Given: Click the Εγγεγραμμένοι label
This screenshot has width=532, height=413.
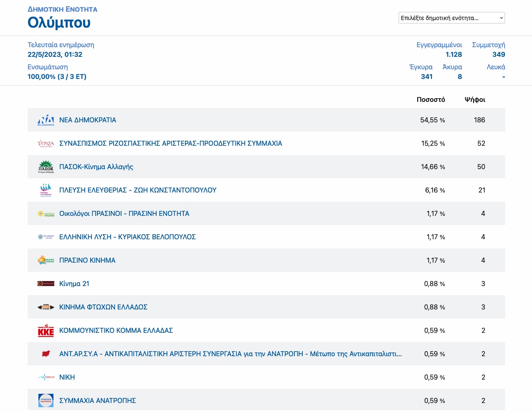Looking at the screenshot, I should [x=439, y=45].
